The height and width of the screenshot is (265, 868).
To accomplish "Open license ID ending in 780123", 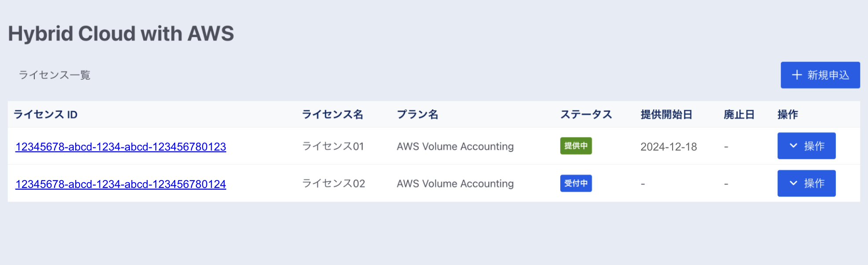I will (x=121, y=147).
